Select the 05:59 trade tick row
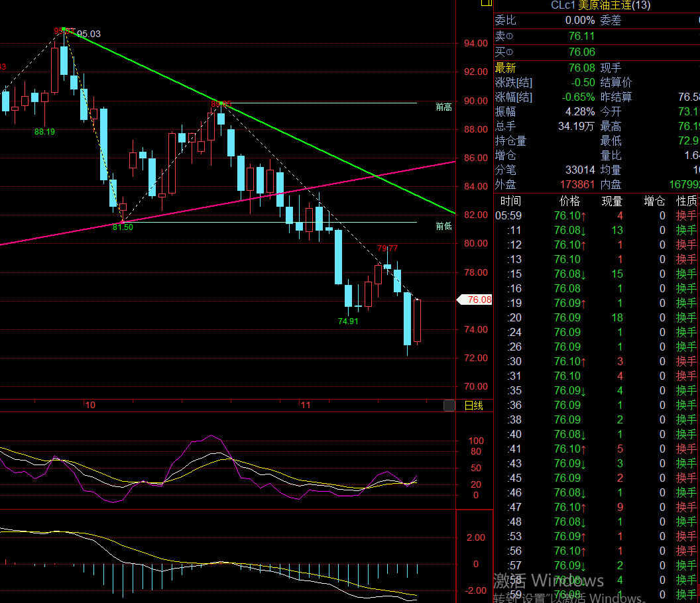This screenshot has width=700, height=603. pyautogui.click(x=595, y=215)
